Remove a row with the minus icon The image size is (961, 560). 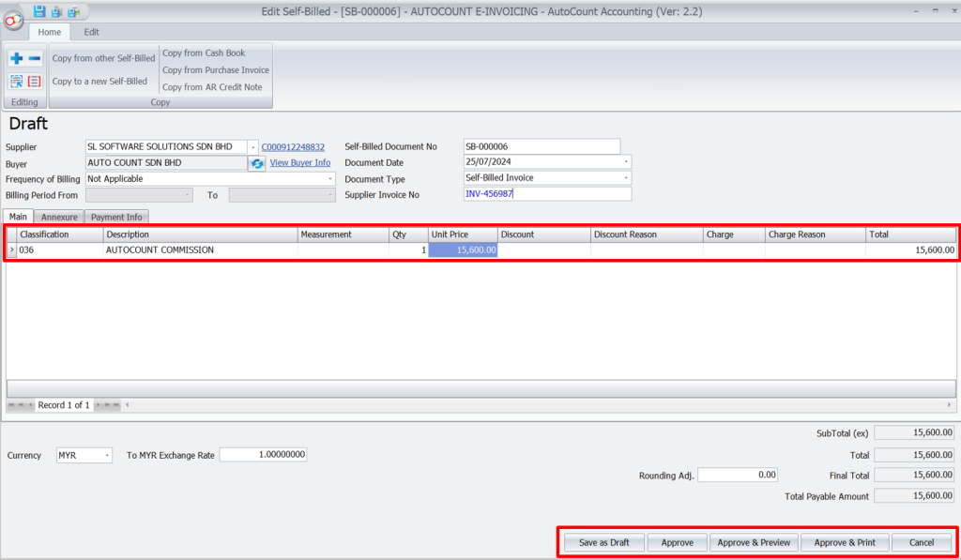coord(35,58)
